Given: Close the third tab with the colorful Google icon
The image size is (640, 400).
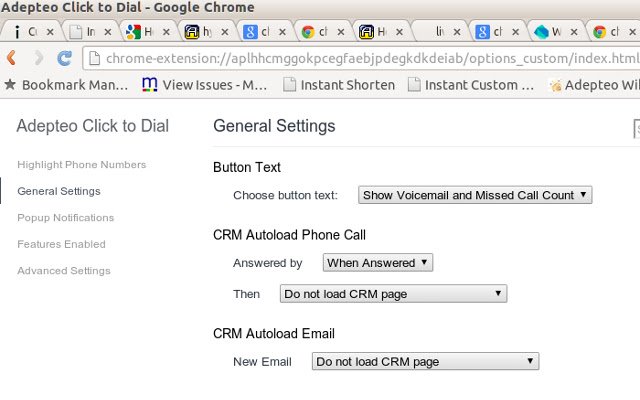Looking at the screenshot, I should point(166,32).
